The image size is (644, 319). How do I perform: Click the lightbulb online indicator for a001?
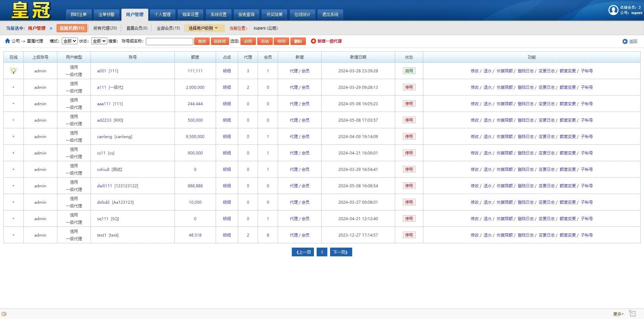click(13, 71)
